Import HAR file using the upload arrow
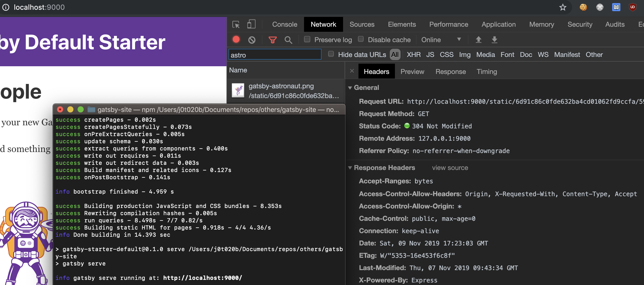The width and height of the screenshot is (644, 285). pos(478,40)
